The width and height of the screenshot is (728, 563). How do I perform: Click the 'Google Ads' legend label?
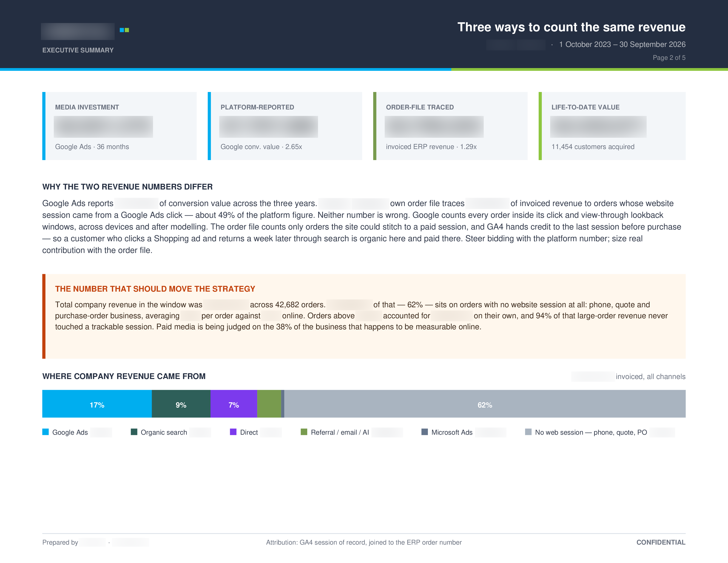click(70, 432)
